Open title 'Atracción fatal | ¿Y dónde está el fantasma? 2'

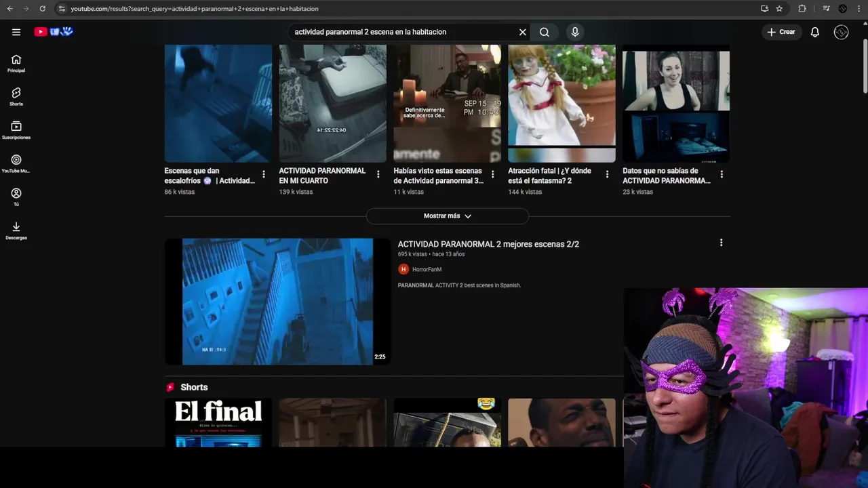coord(549,176)
